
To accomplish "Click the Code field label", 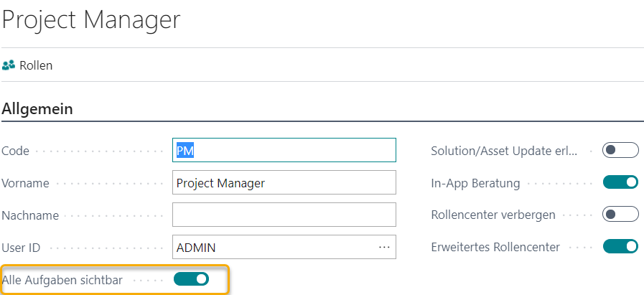I will (x=17, y=151).
